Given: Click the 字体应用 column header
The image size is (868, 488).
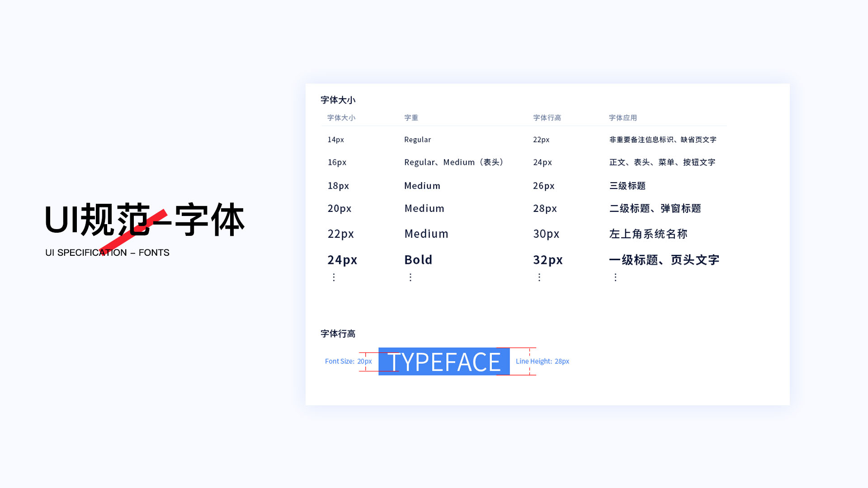Looking at the screenshot, I should click(623, 118).
